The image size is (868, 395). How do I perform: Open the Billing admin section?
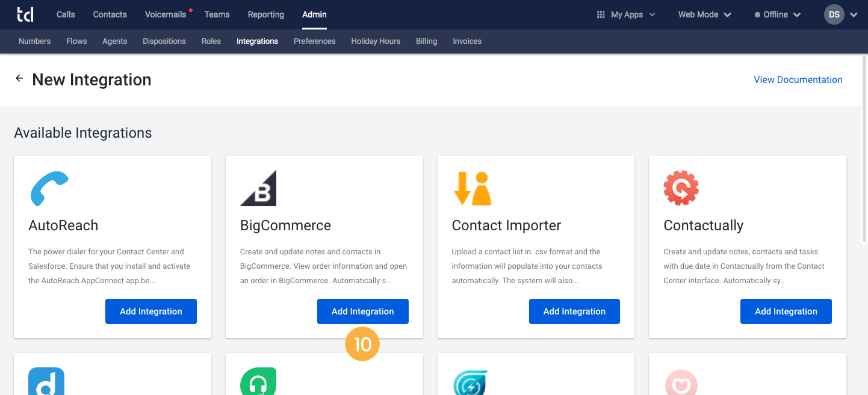426,41
